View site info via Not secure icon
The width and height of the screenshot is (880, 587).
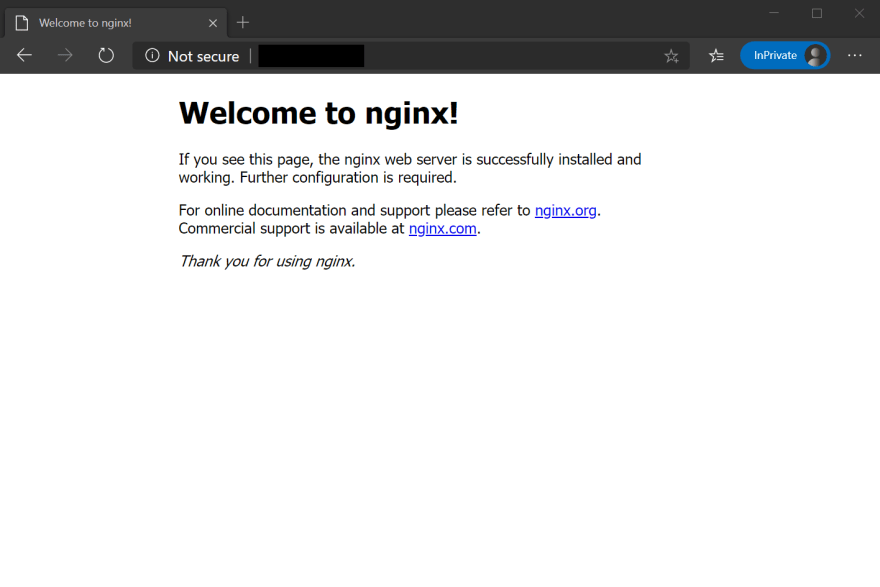[152, 56]
